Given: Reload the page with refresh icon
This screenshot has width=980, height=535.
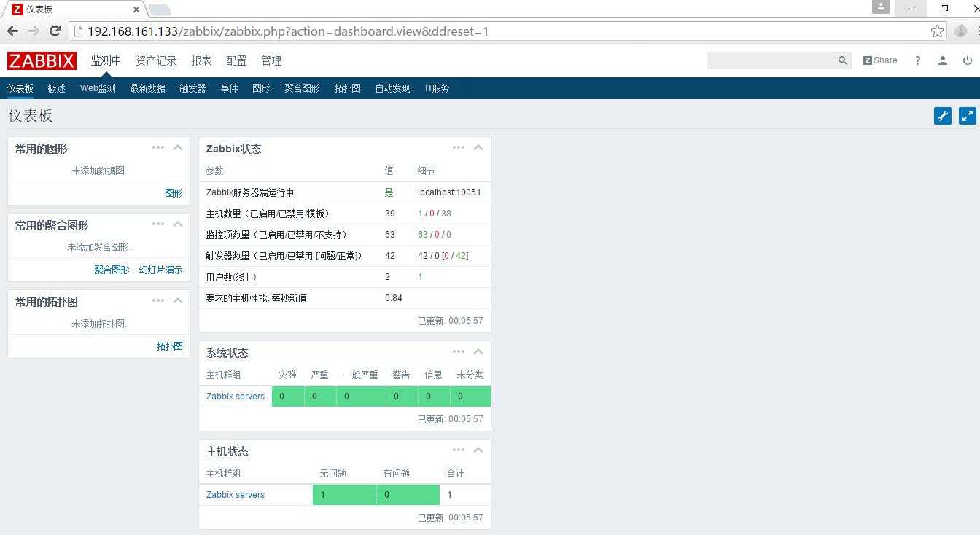Looking at the screenshot, I should click(x=55, y=31).
